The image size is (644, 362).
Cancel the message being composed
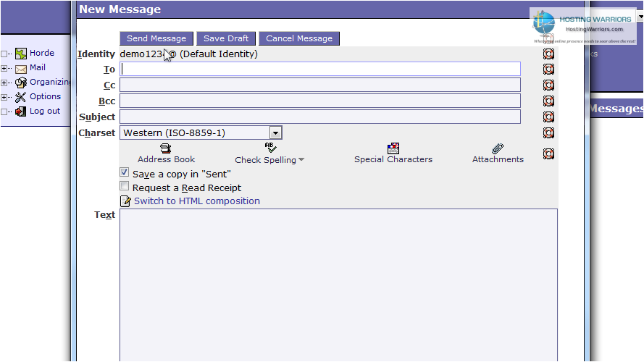click(299, 38)
